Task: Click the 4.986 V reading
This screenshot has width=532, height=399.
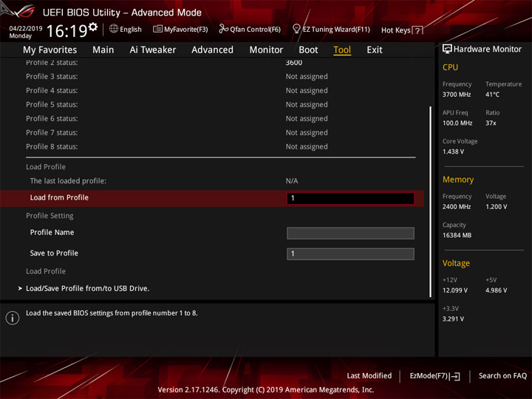Action: (x=496, y=290)
